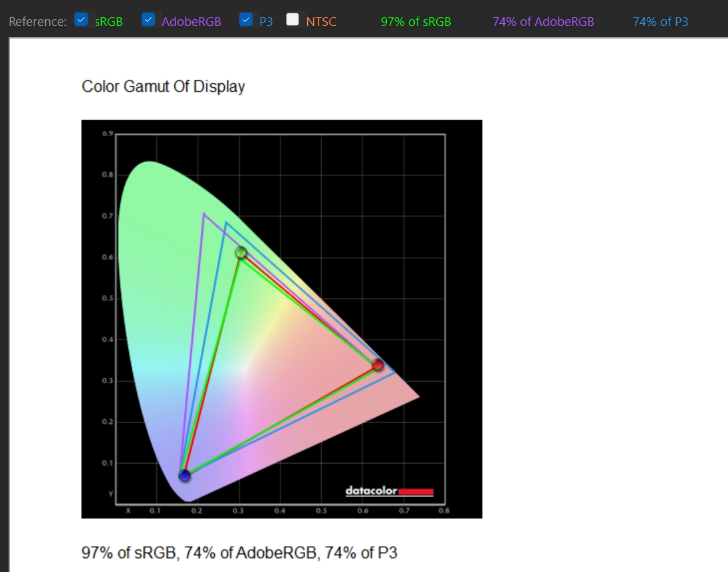The height and width of the screenshot is (572, 728).
Task: Select the red primary marker on chart
Action: tap(378, 365)
